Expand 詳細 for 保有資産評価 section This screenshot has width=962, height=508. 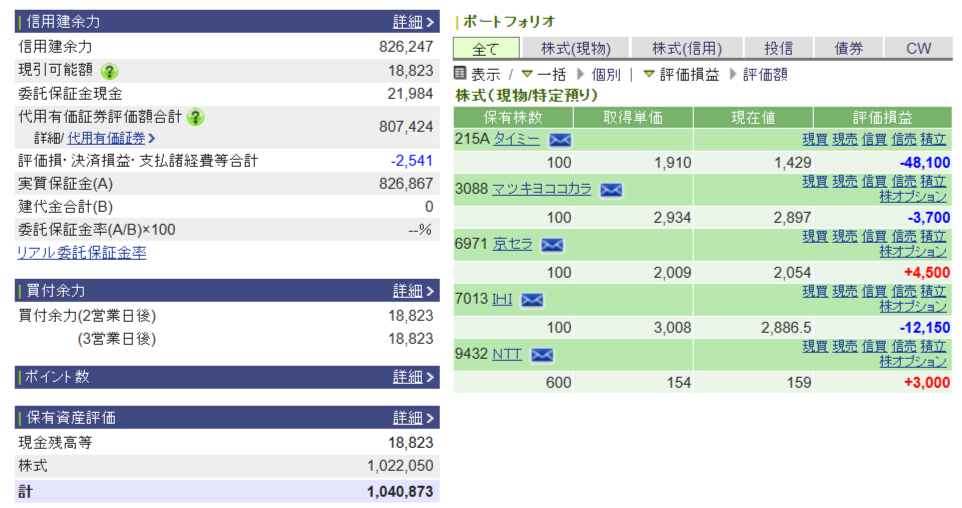coord(413,418)
